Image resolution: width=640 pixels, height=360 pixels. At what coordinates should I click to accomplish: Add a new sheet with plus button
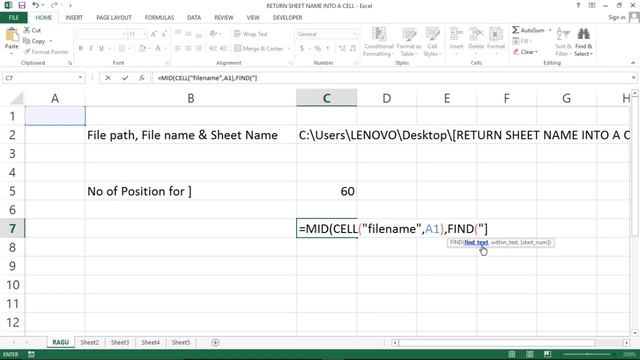[x=216, y=342]
